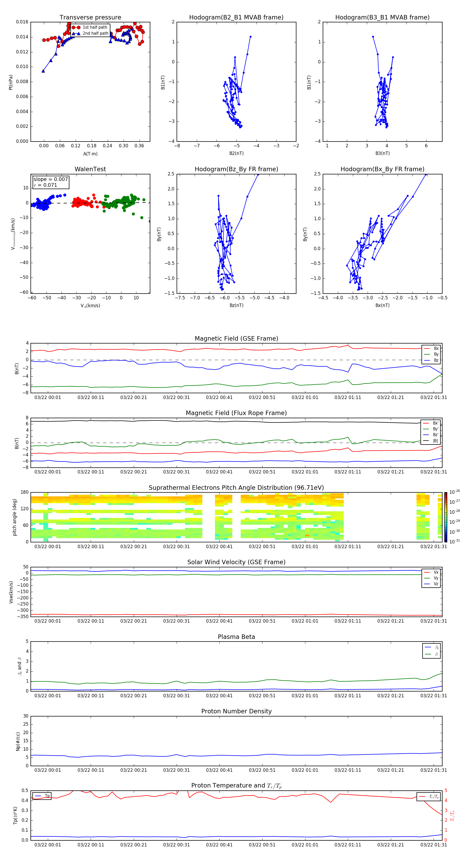The image size is (473, 868).
Task: Click the "Np(#/cc)" y-axis label
Action: click(x=18, y=741)
